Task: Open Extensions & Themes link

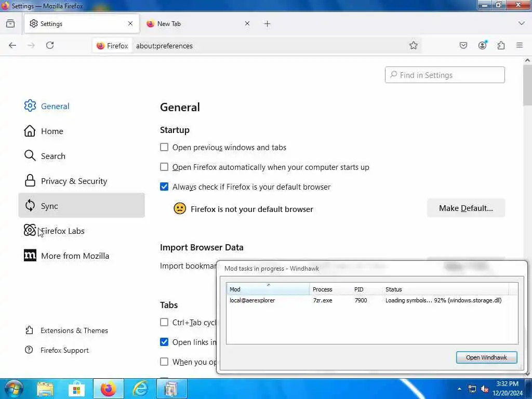Action: coord(66,330)
